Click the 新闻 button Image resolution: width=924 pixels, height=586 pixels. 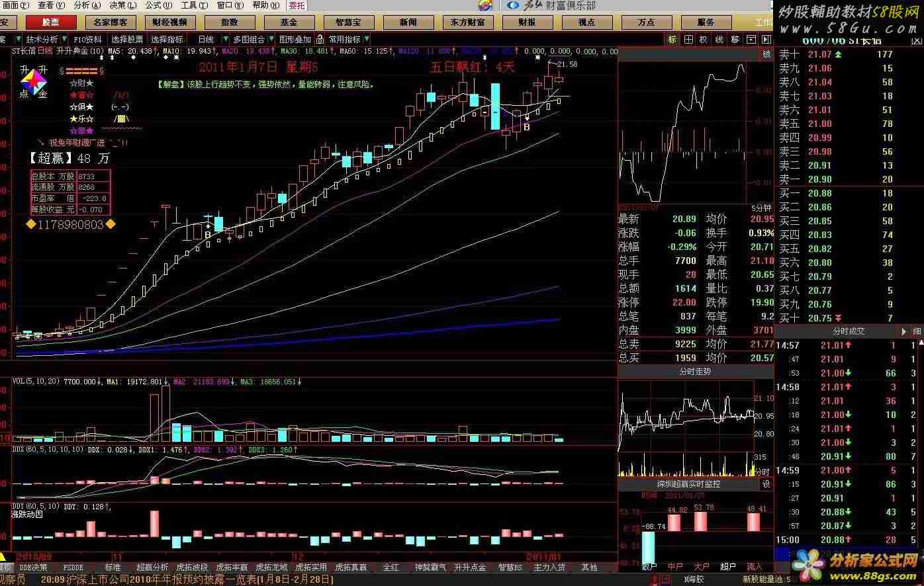coord(408,22)
